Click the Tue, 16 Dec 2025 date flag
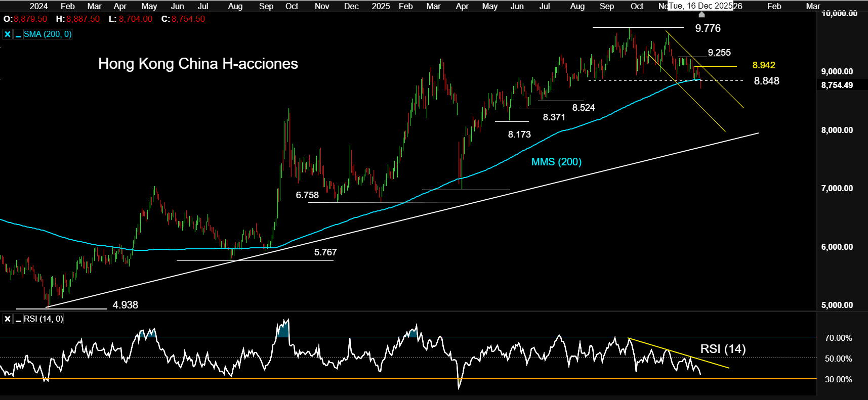This screenshot has height=400, width=868. [x=700, y=6]
